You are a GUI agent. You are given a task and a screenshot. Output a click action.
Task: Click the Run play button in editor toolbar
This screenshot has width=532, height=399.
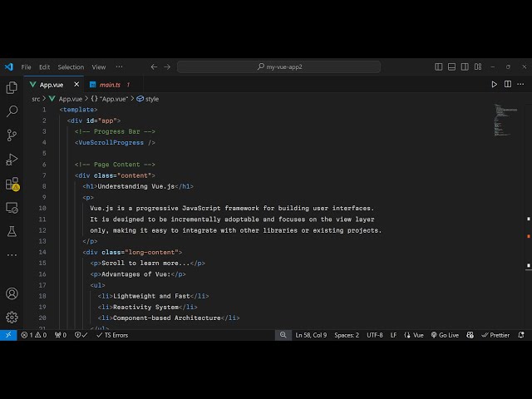click(x=495, y=84)
